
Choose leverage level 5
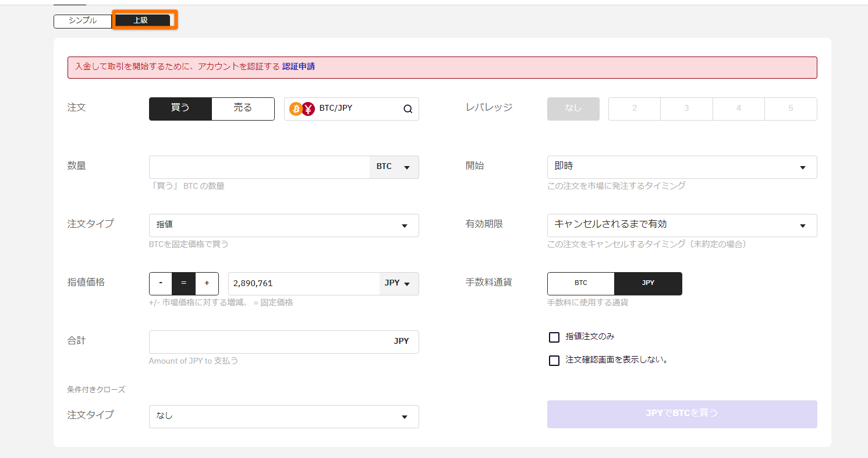pos(791,109)
